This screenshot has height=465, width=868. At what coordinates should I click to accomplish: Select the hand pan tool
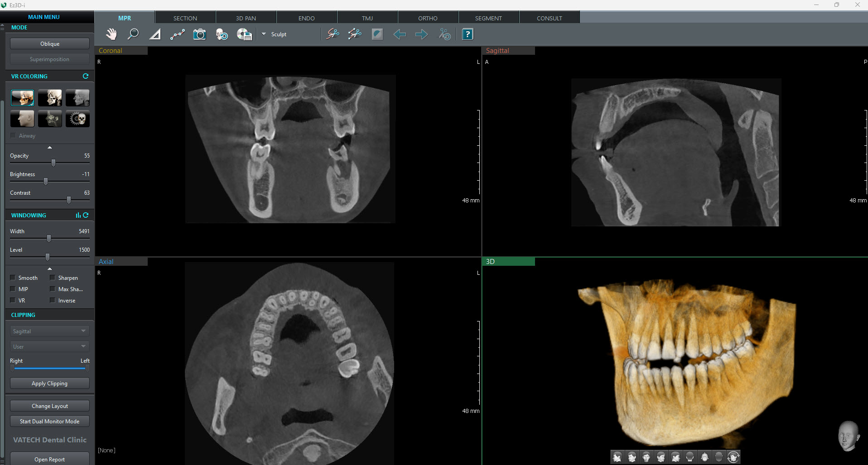(x=111, y=34)
